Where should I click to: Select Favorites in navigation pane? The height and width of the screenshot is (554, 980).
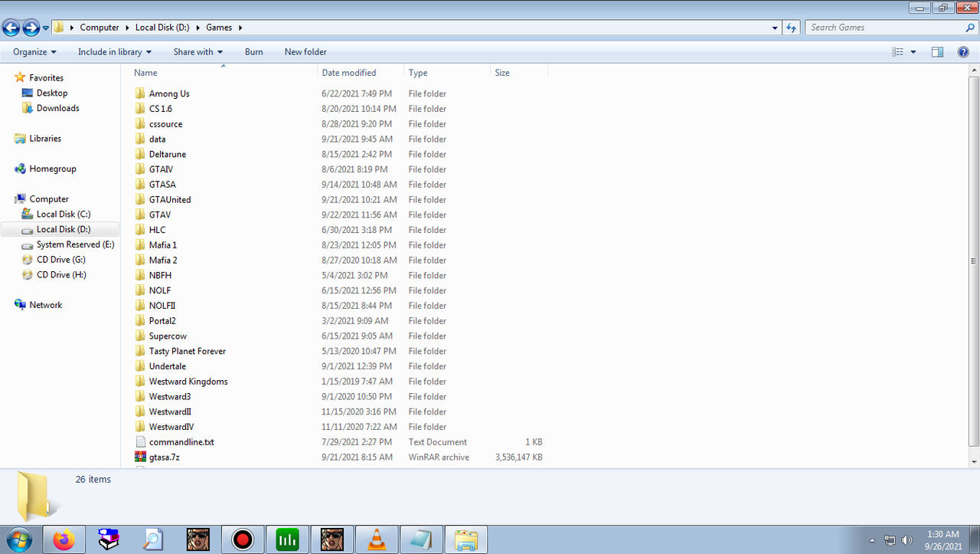click(x=46, y=78)
